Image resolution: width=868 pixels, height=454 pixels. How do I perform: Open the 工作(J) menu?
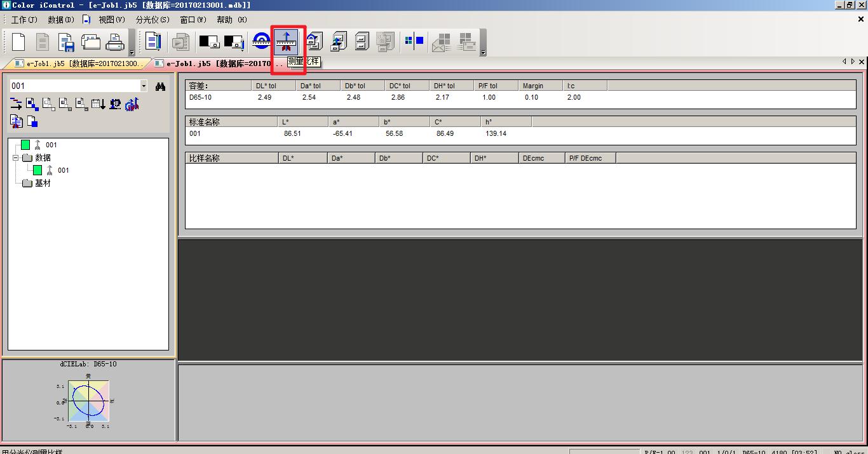[x=24, y=20]
